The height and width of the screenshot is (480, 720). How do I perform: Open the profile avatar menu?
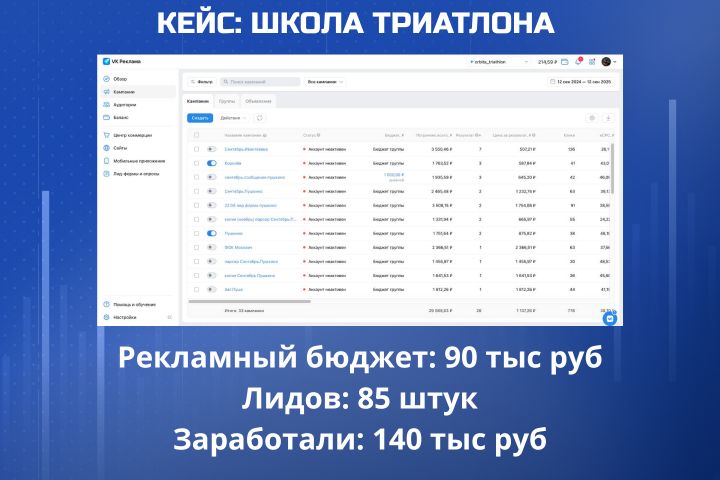[608, 62]
